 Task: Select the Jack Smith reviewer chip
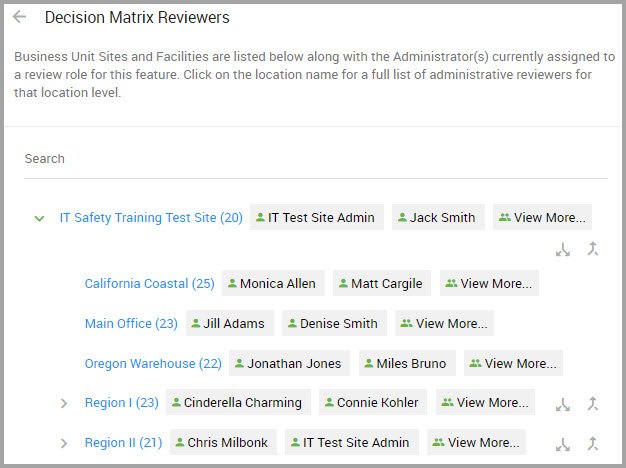click(x=438, y=217)
